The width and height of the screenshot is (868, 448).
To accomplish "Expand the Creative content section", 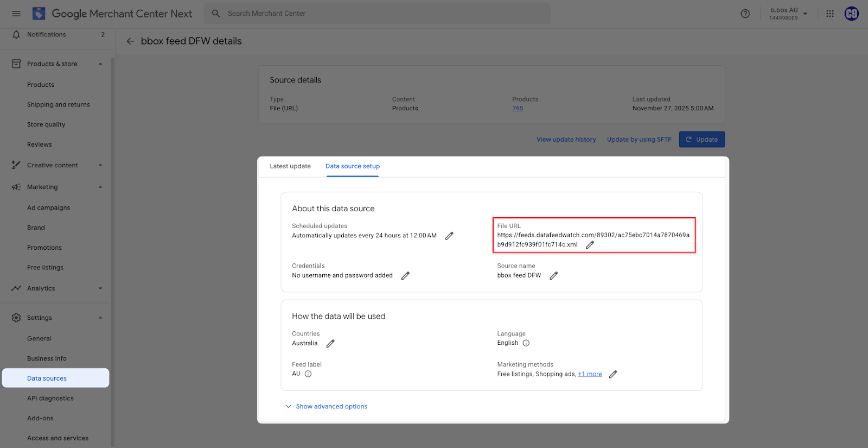I will 100,166.
